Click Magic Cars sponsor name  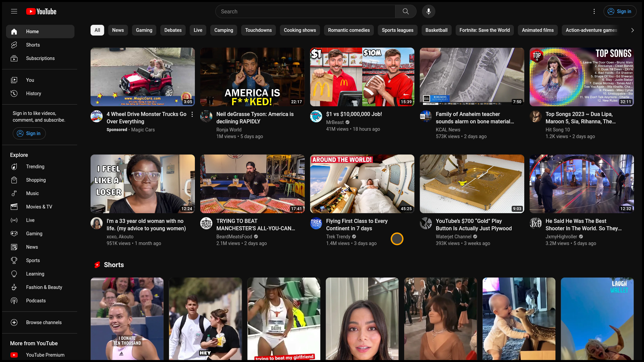pos(143,130)
